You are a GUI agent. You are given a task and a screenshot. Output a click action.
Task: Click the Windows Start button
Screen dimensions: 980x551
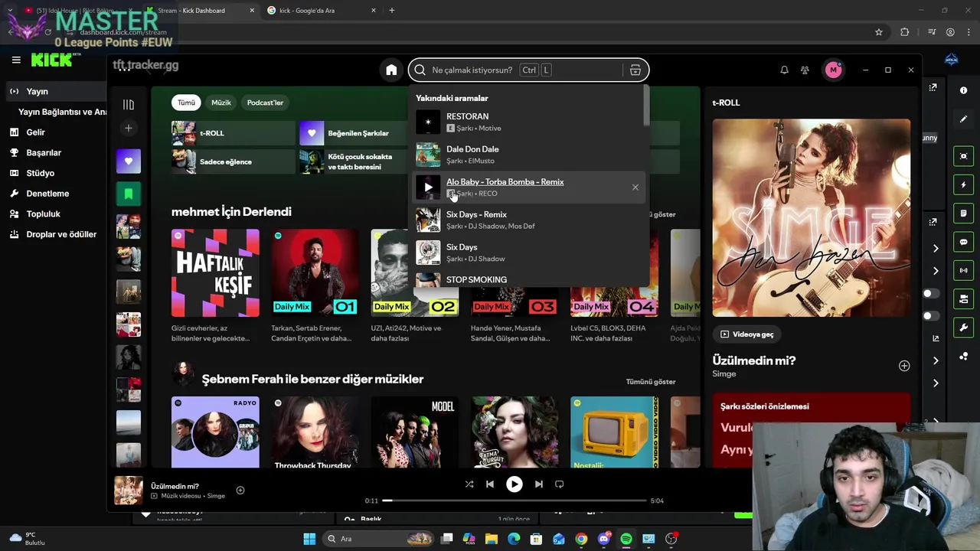coord(309,539)
